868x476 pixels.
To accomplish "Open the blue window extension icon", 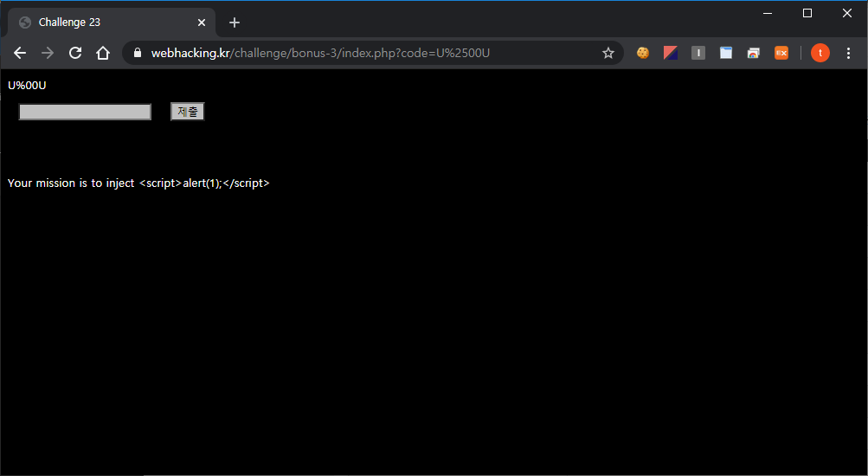I will pyautogui.click(x=726, y=53).
